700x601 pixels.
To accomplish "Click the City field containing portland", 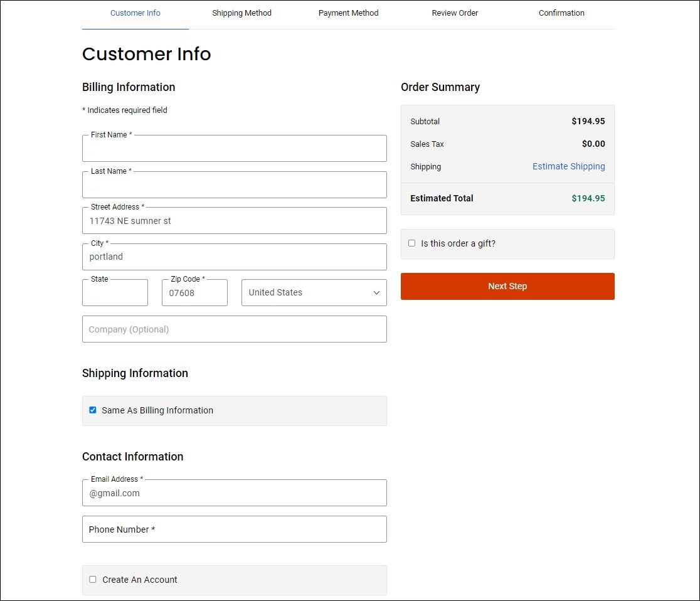I will click(x=235, y=257).
